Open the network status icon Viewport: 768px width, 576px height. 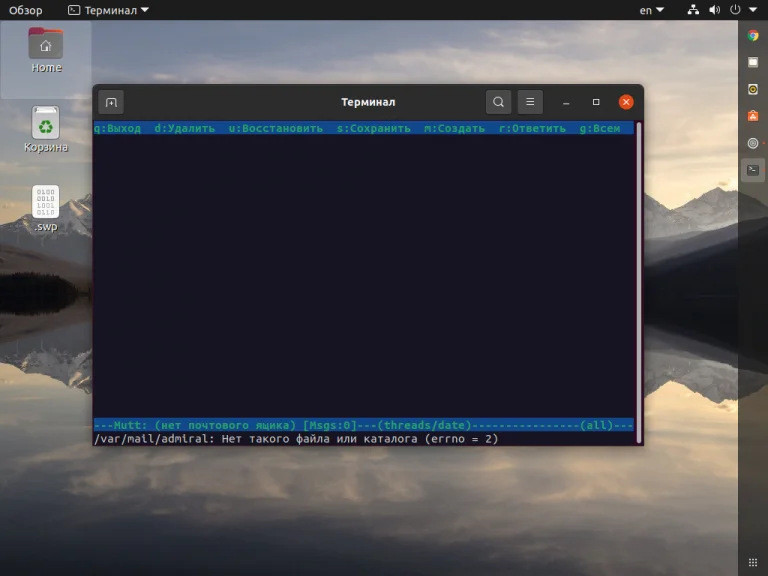[x=693, y=10]
